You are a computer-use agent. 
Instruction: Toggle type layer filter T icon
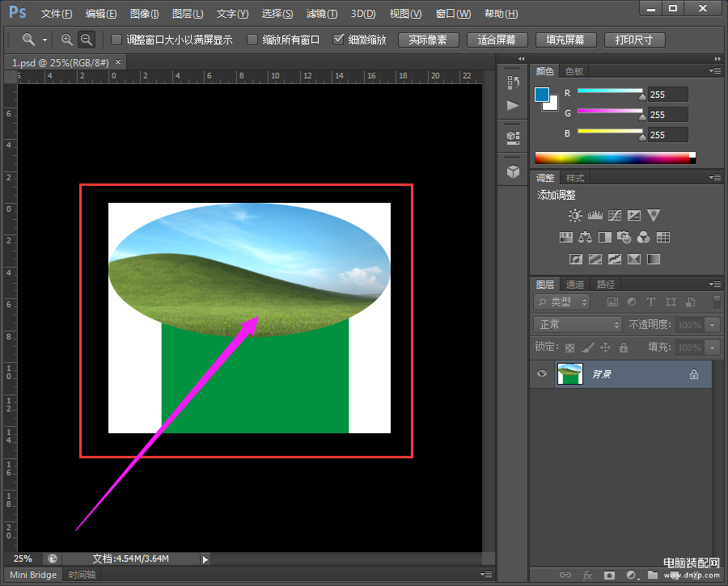pos(651,302)
